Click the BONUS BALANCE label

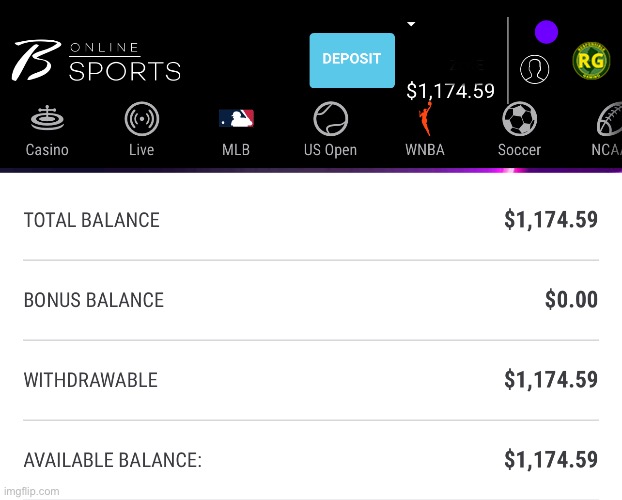pos(93,300)
